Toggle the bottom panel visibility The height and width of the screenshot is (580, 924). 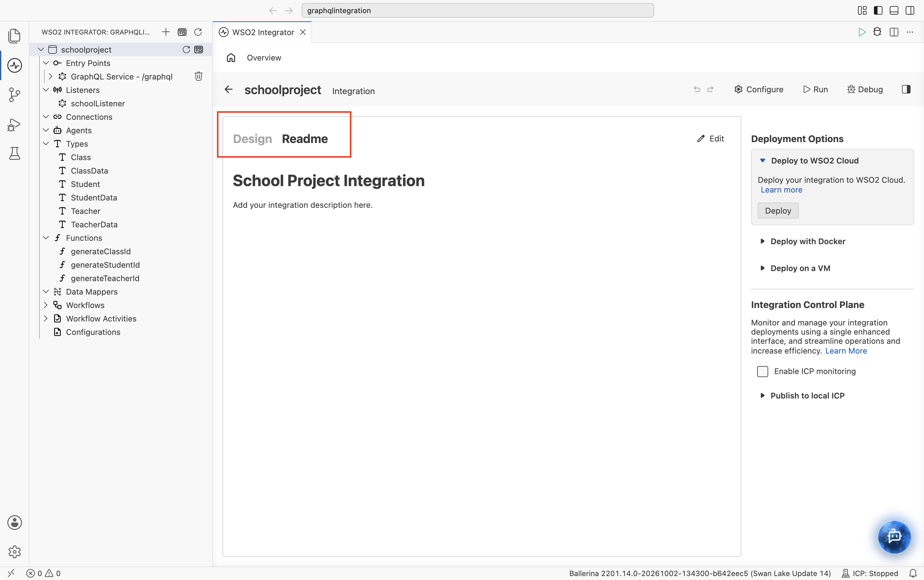click(894, 10)
